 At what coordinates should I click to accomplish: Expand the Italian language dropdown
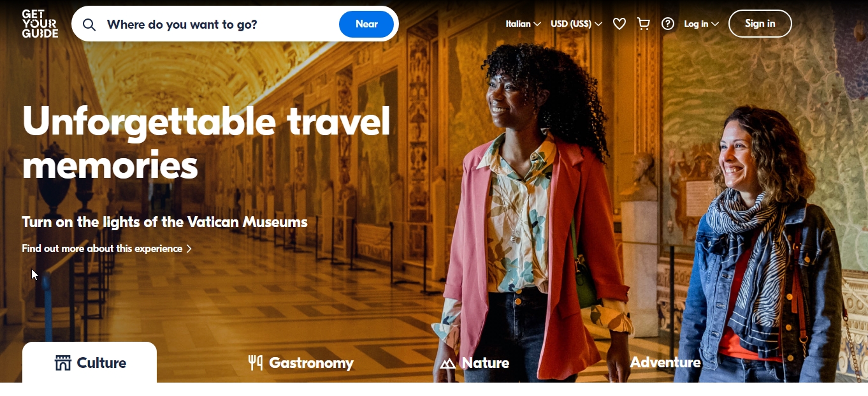pos(523,24)
